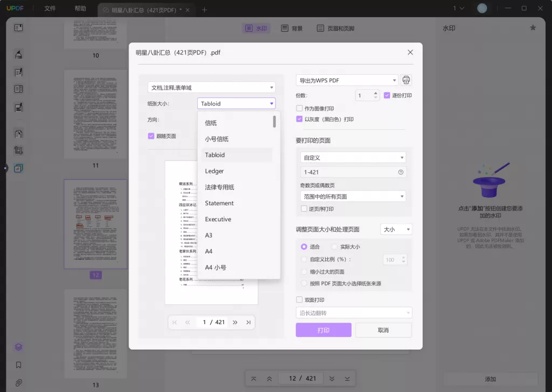The width and height of the screenshot is (552, 392).
Task: Open 大小 page handling dropdown
Action: [396, 229]
